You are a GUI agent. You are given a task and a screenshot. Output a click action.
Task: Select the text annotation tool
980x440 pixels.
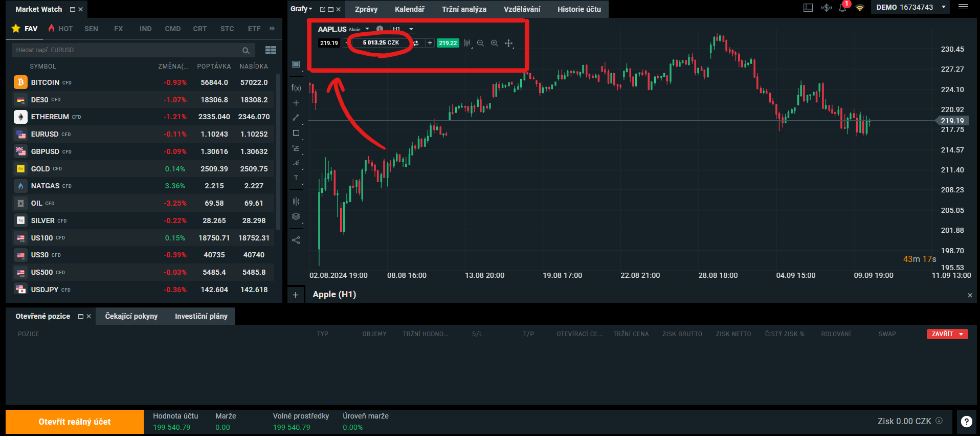[x=296, y=178]
